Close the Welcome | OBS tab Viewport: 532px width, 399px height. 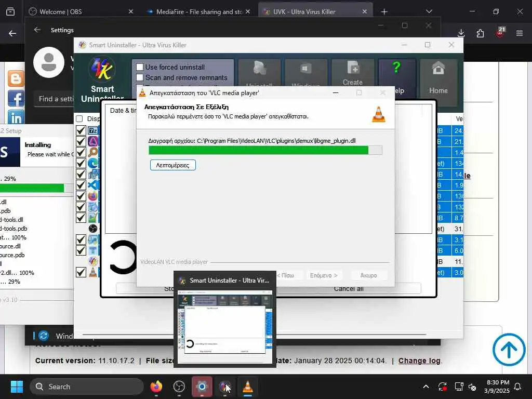130,11
